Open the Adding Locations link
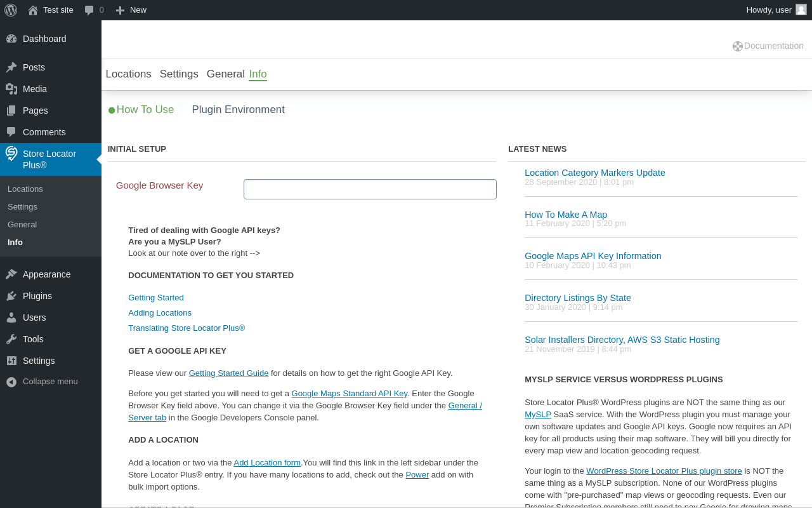The image size is (812, 508). click(160, 313)
